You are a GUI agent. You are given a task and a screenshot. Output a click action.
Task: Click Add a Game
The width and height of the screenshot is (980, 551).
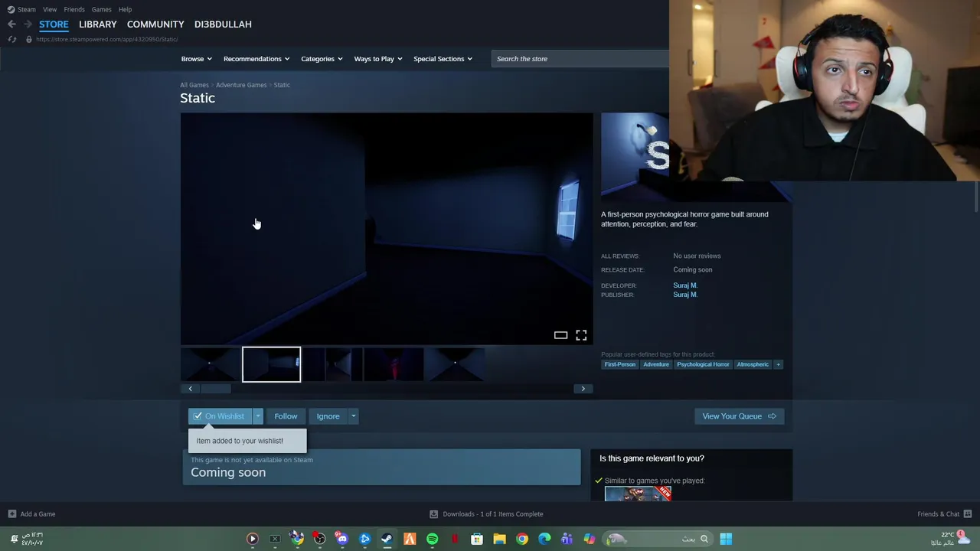(31, 514)
